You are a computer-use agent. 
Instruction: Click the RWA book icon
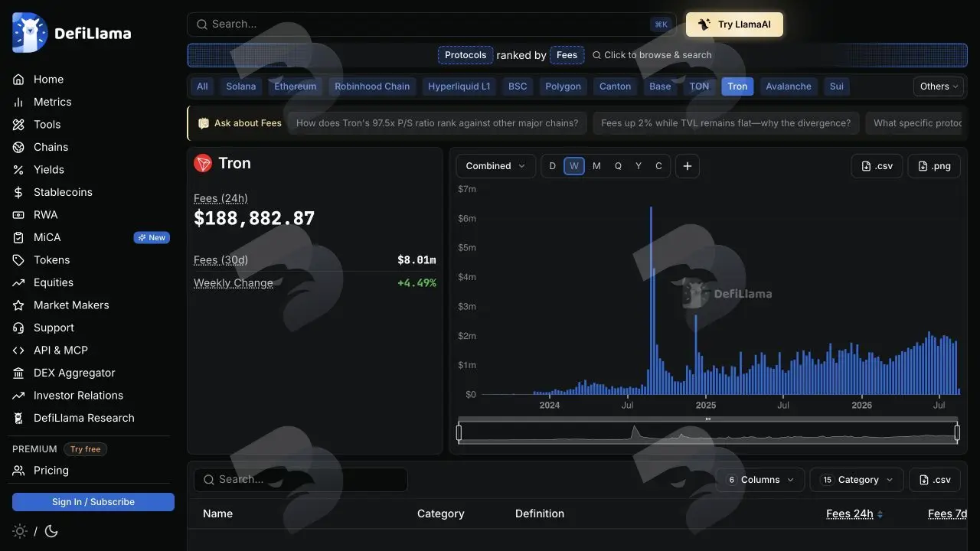18,215
